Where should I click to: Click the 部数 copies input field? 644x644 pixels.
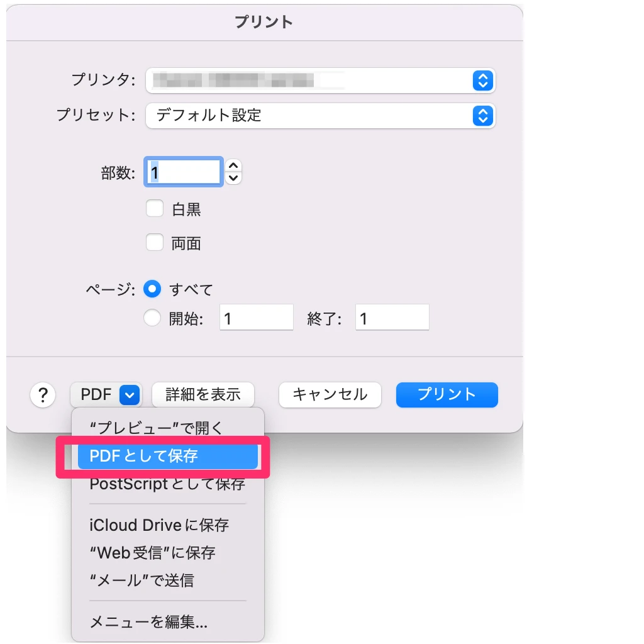184,172
